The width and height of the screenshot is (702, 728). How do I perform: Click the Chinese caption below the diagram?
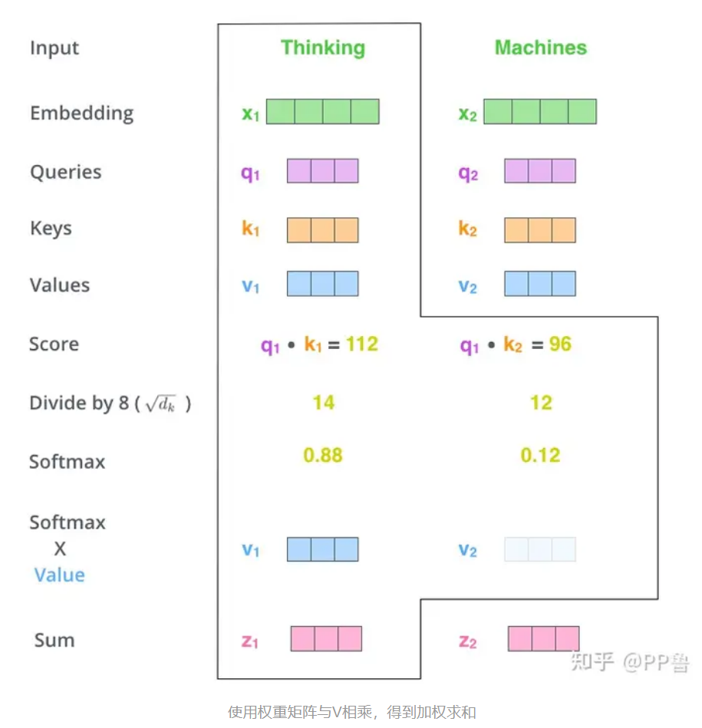tap(351, 712)
